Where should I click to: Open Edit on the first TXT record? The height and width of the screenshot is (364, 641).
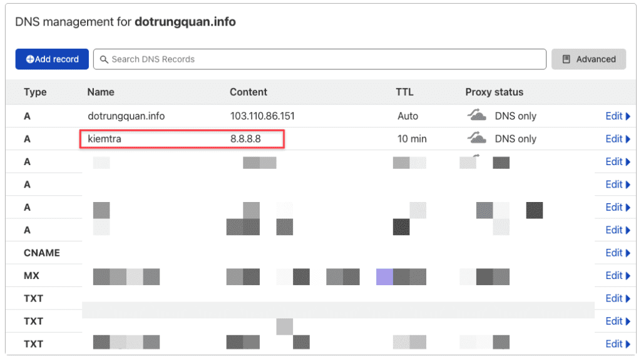[617, 298]
